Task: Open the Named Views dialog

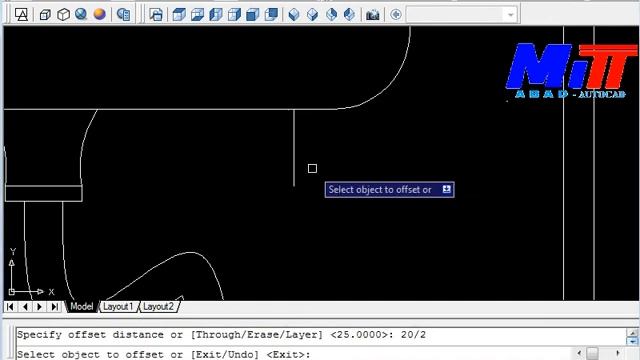Action: click(156, 15)
